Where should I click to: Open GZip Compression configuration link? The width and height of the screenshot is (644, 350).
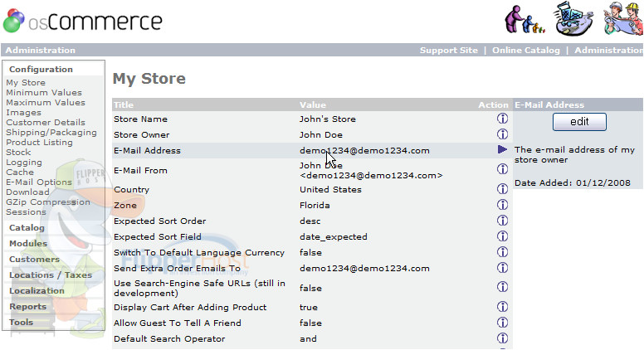point(47,202)
